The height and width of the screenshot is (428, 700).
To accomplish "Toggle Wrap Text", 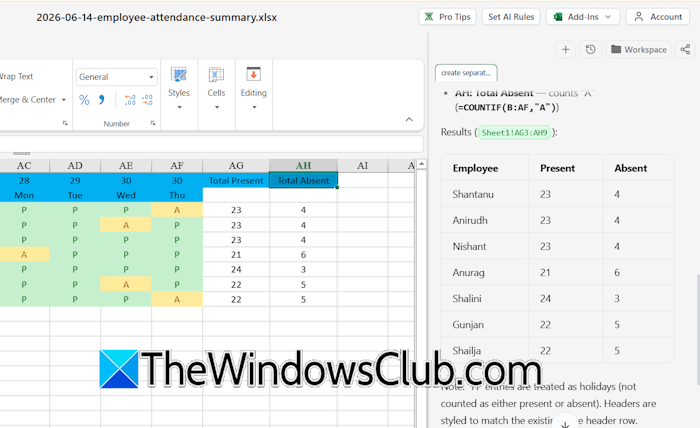I will (17, 76).
